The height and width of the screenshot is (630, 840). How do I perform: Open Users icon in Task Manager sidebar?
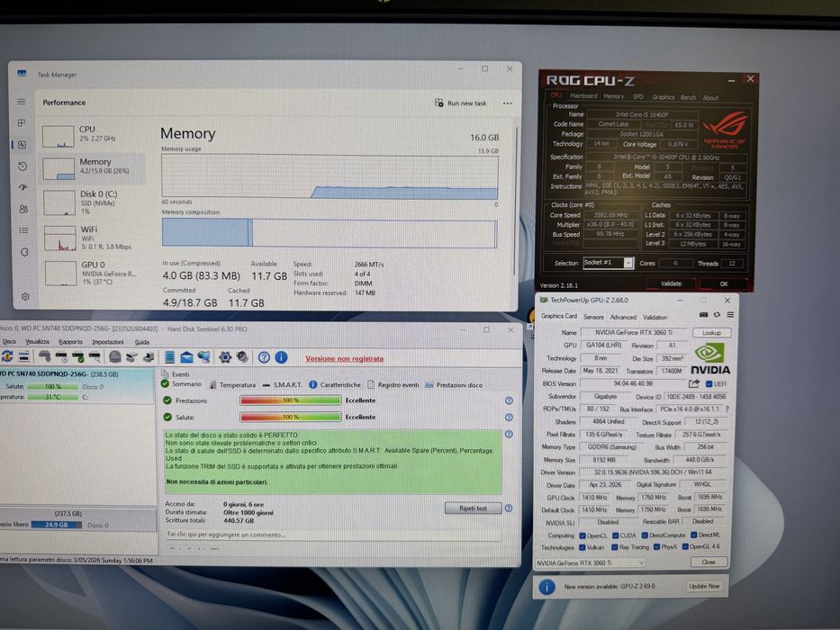[23, 209]
